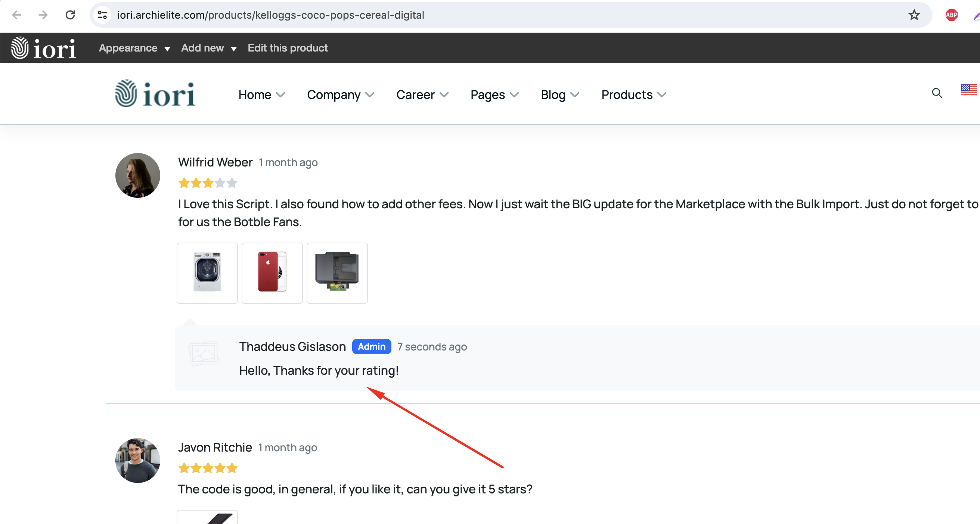Click Wilfrid Weber's '1 month ago' timestamp
Image resolution: width=980 pixels, height=524 pixels.
pos(288,163)
